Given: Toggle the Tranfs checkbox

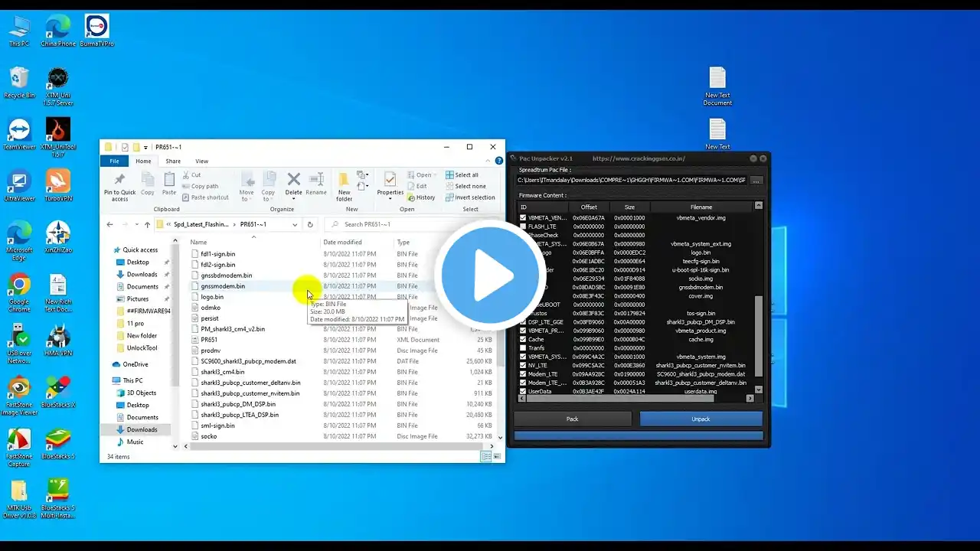Looking at the screenshot, I should tap(524, 348).
